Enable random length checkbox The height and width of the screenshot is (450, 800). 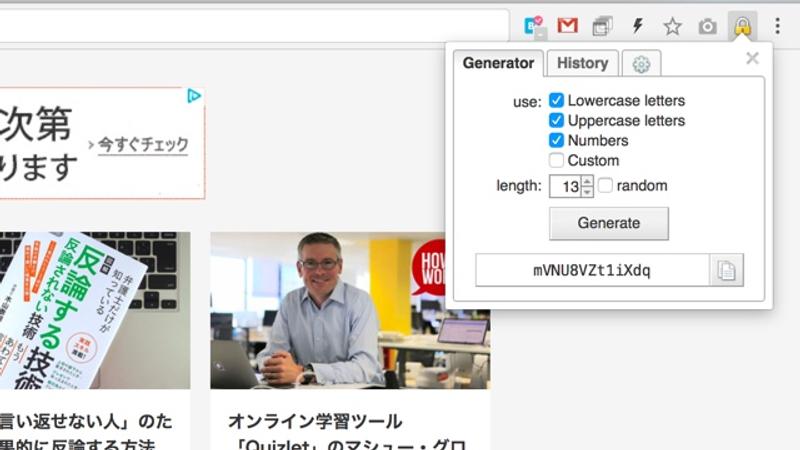tap(605, 186)
